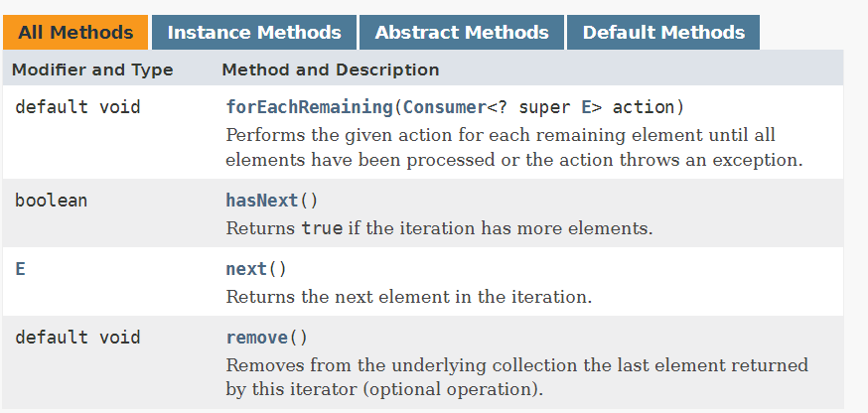Click the remove description text

click(517, 377)
